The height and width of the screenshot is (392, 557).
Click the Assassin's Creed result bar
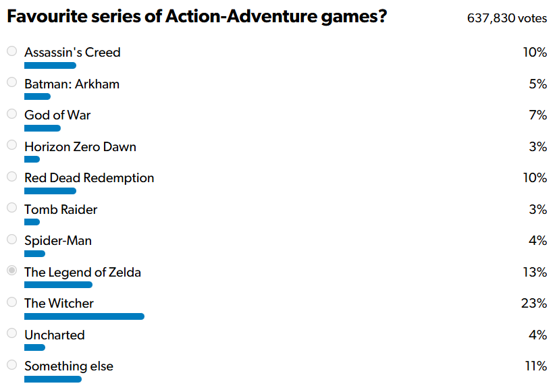(x=50, y=65)
